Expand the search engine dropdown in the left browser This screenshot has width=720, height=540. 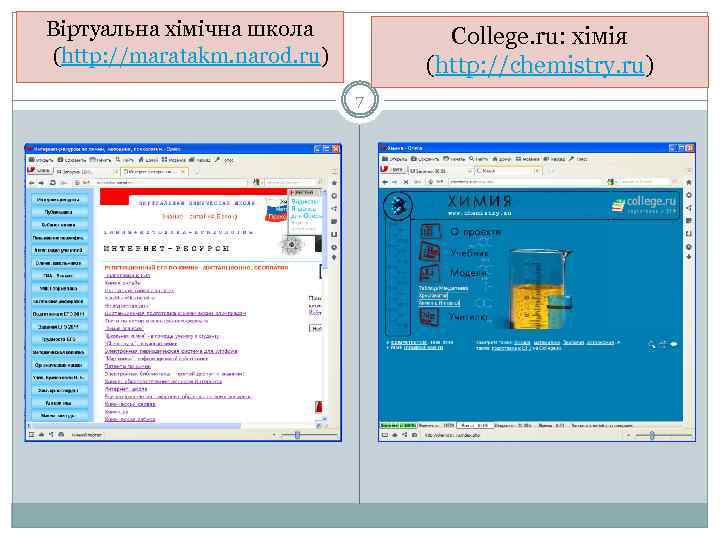(x=258, y=182)
